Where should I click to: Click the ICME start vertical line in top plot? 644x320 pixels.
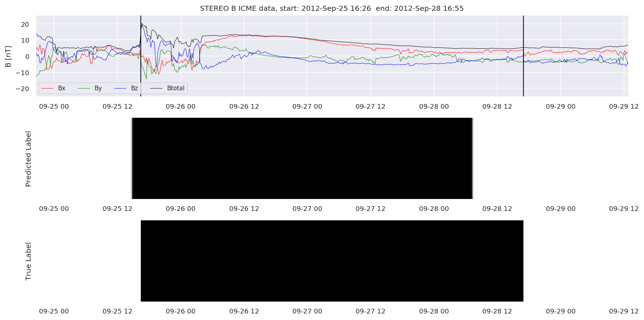[141, 56]
